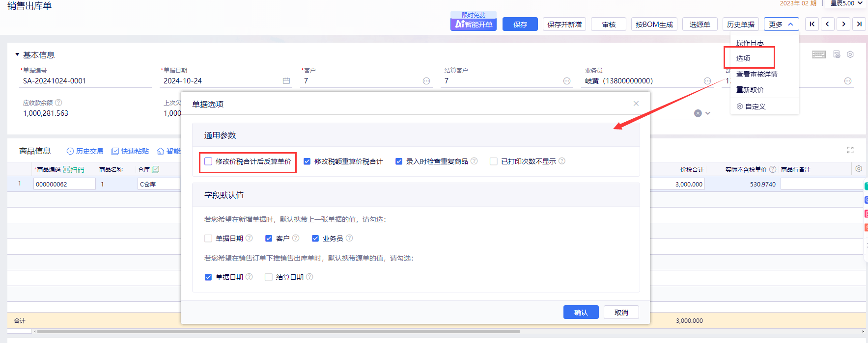Click help icon next to 实际不含税单价

click(773, 169)
